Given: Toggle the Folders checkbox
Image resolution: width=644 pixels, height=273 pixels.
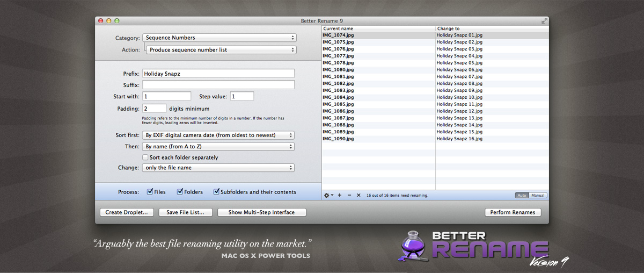Looking at the screenshot, I should pos(180,191).
